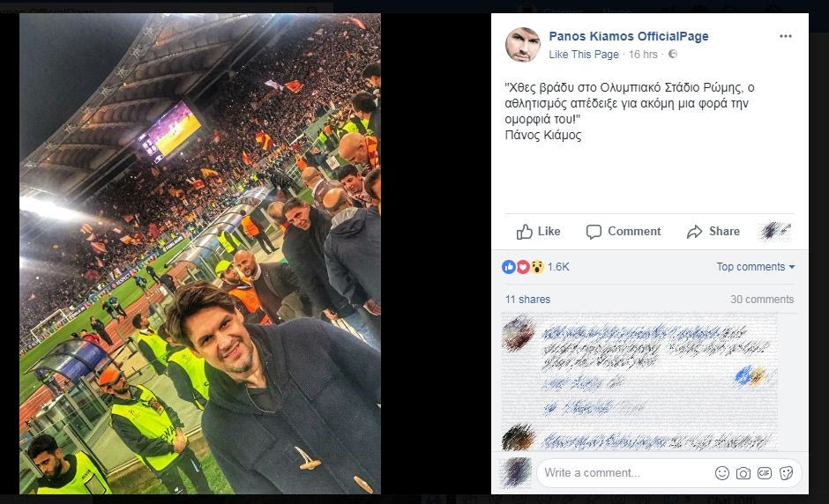View the 11 shares list
829x504 pixels.
(x=527, y=300)
